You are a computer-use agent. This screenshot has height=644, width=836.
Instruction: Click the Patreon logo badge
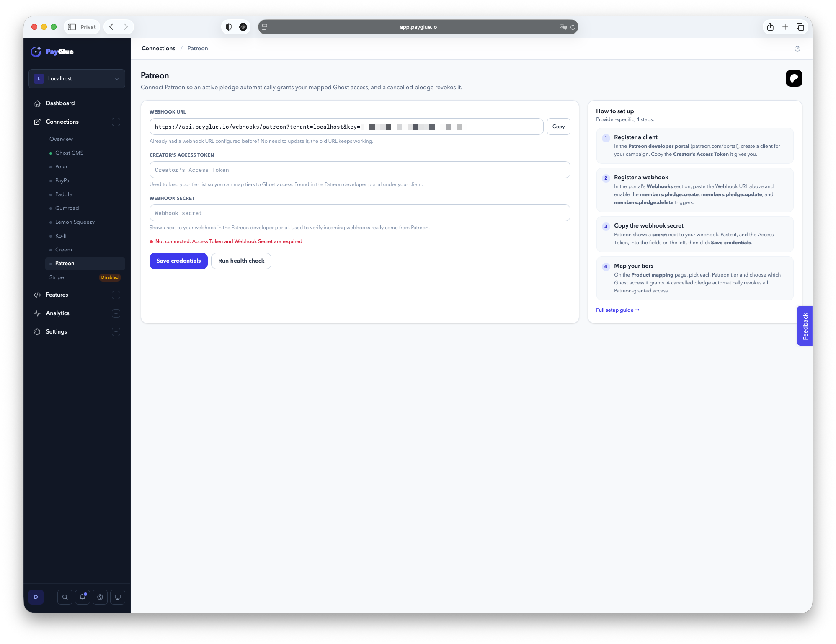(794, 78)
